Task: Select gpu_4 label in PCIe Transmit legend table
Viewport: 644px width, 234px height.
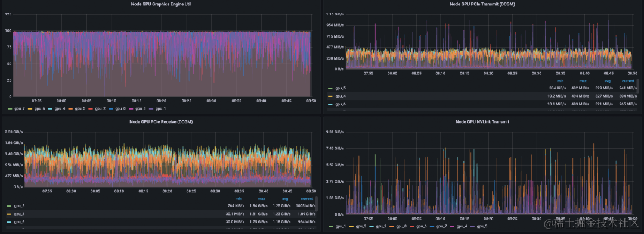Action: coord(340,96)
